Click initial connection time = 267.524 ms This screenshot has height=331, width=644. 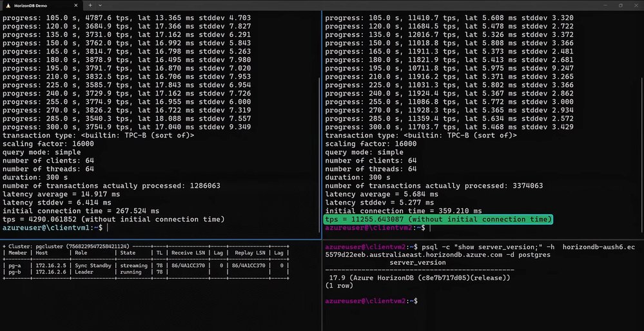[81, 211]
